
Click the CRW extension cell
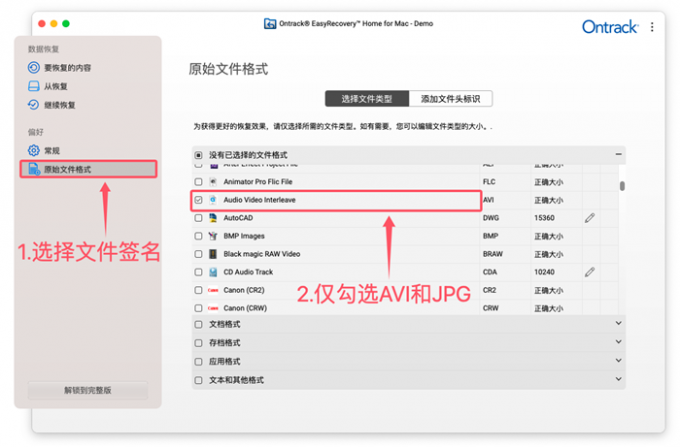[x=490, y=308]
